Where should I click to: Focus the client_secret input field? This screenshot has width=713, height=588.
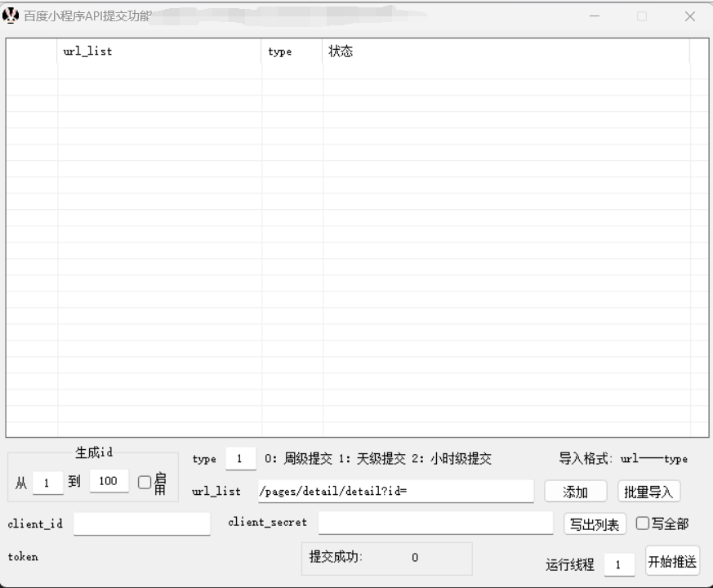pos(435,523)
